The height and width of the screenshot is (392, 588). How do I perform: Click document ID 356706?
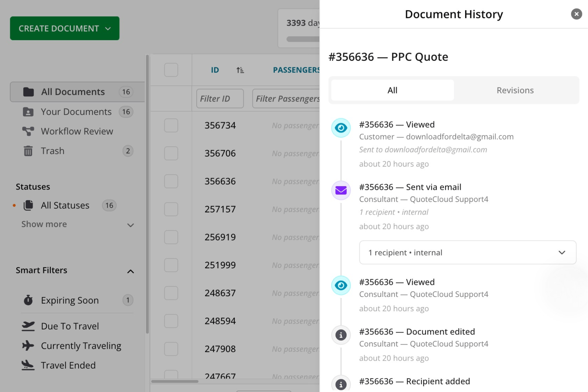[220, 153]
